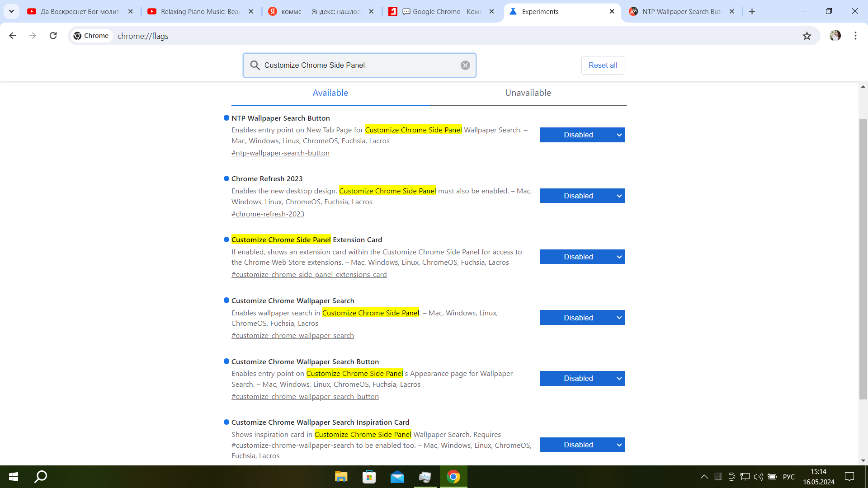868x488 pixels.
Task: Open the clock and date in taskbar
Action: (x=818, y=477)
